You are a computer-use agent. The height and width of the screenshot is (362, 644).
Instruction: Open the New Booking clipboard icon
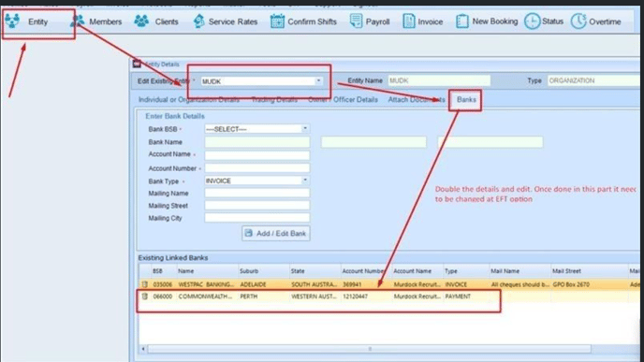462,21
